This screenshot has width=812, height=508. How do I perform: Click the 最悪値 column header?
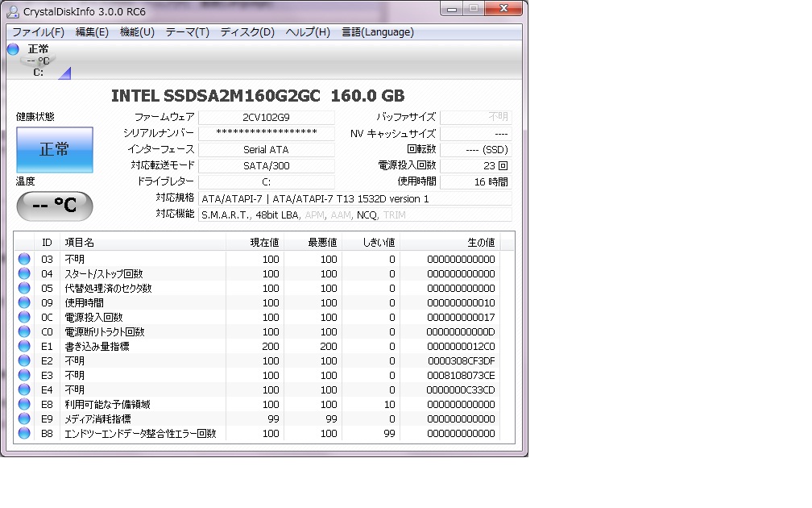[x=313, y=242]
